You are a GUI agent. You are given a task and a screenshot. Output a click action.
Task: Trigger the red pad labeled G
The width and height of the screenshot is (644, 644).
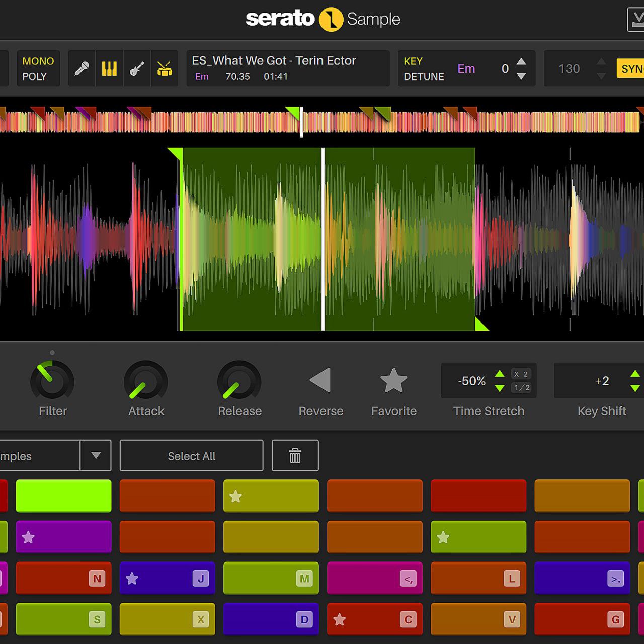click(x=582, y=619)
